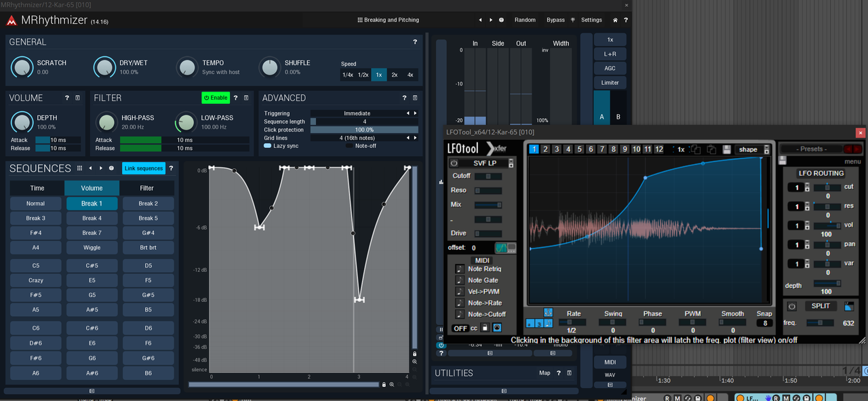
Task: Click the Bypass button
Action: point(555,20)
